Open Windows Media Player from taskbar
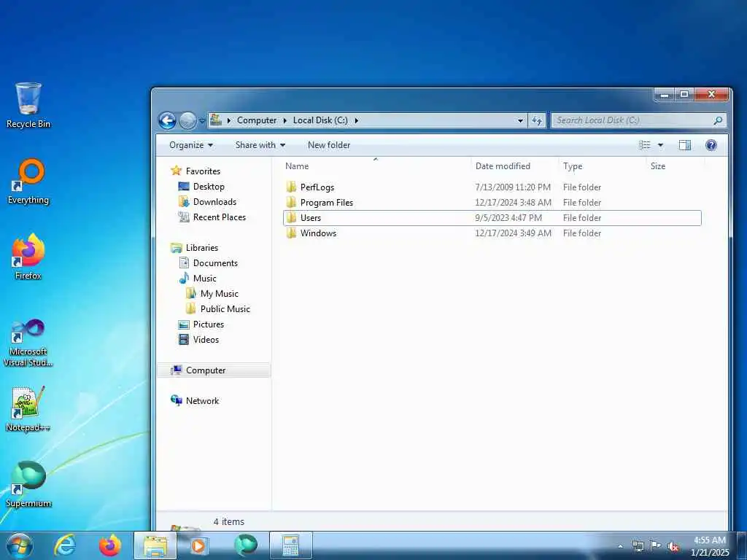747x560 pixels. pyautogui.click(x=198, y=545)
